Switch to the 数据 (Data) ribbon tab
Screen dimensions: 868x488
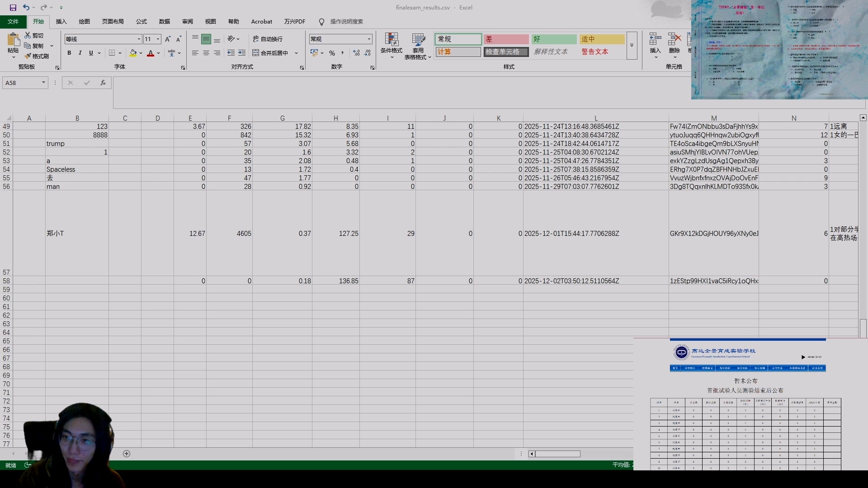pyautogui.click(x=164, y=21)
